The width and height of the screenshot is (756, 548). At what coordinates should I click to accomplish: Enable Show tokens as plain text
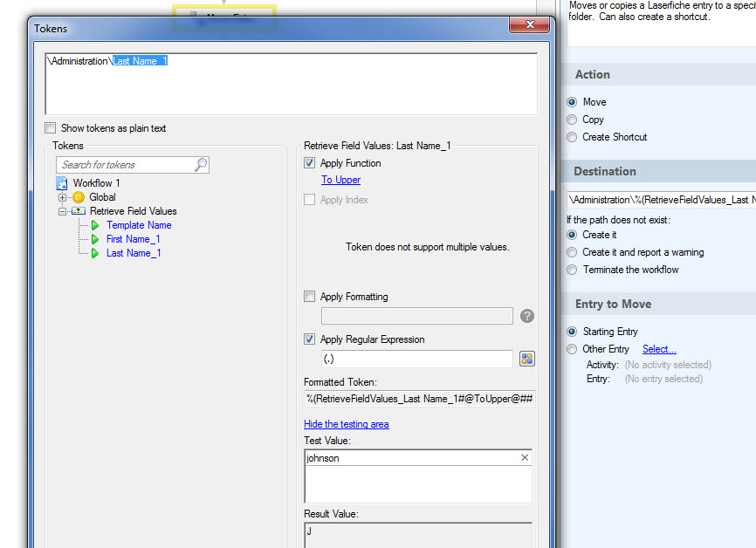(51, 128)
